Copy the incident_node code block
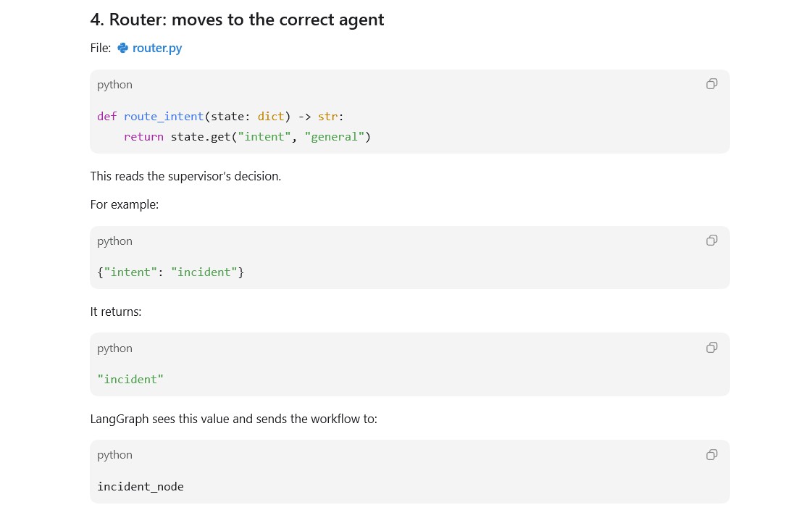Screen dimensions: 812x518 tap(711, 455)
